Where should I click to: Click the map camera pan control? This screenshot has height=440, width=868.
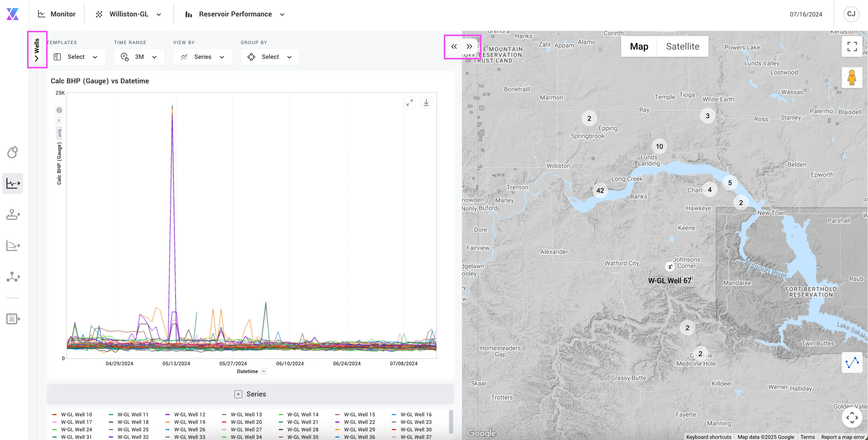[x=852, y=418]
